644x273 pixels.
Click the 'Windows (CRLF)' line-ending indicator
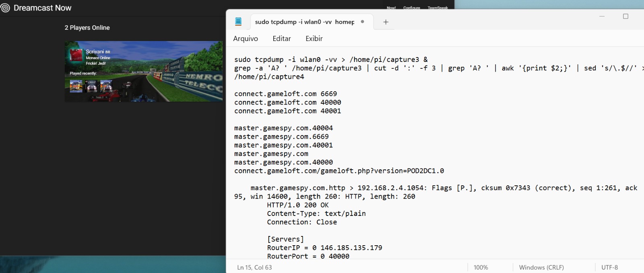(541, 267)
